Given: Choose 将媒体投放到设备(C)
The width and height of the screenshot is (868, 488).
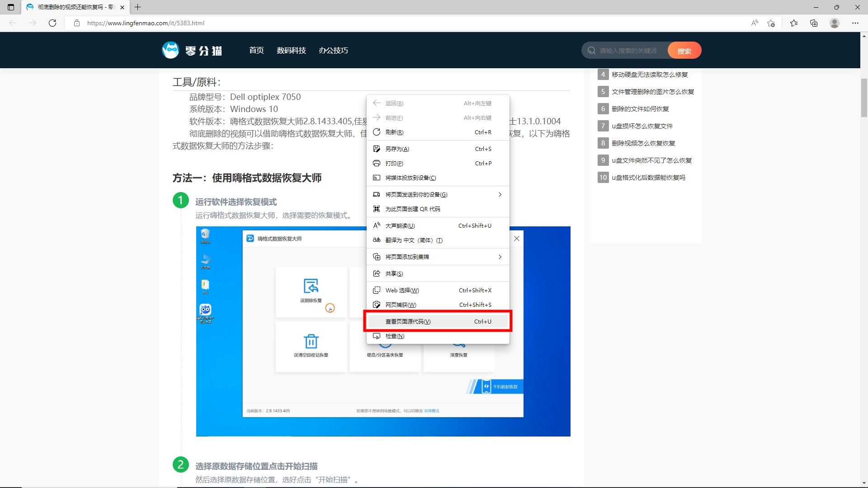Looking at the screenshot, I should coord(438,178).
